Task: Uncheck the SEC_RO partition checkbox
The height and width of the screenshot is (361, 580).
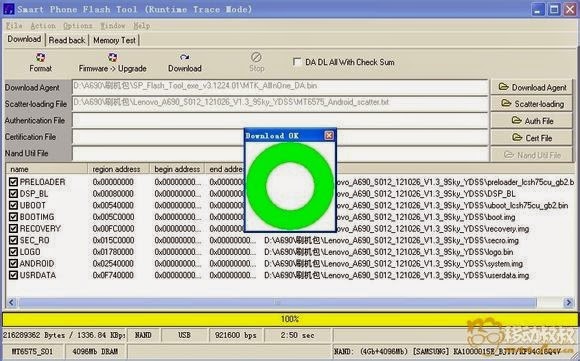Action: click(14, 240)
